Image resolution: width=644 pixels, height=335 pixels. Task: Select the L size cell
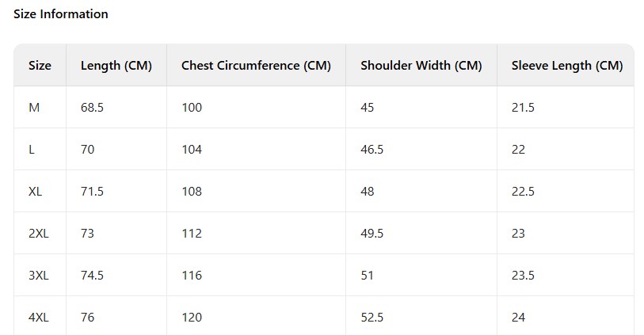tap(32, 150)
